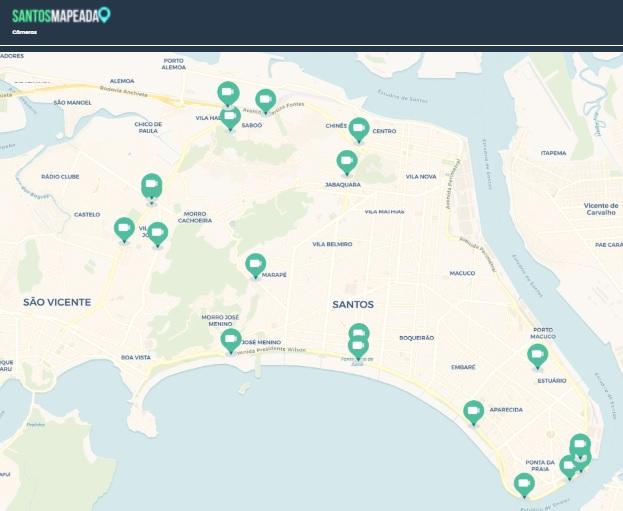Click the SÃO VICENTE city label
The width and height of the screenshot is (623, 511).
(x=57, y=302)
